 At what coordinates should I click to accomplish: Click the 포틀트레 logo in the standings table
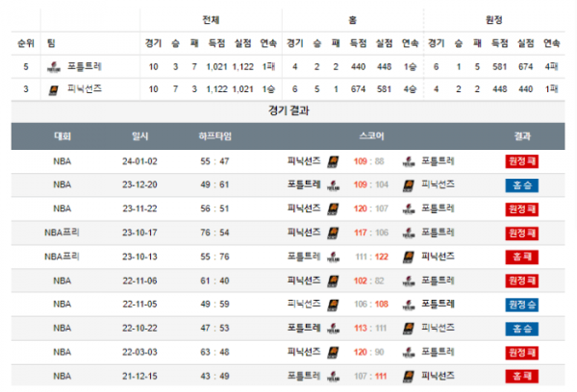point(54,67)
